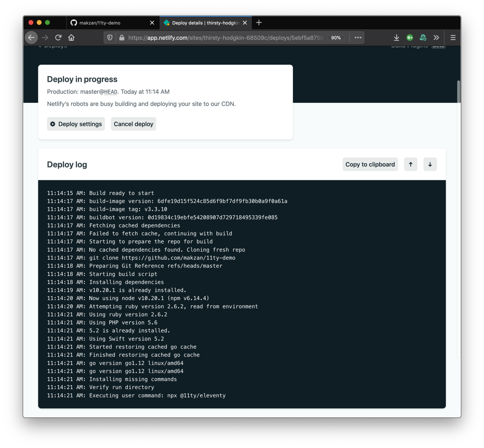Open Deploy settings
Image resolution: width=484 pixels, height=448 pixels.
pos(76,124)
